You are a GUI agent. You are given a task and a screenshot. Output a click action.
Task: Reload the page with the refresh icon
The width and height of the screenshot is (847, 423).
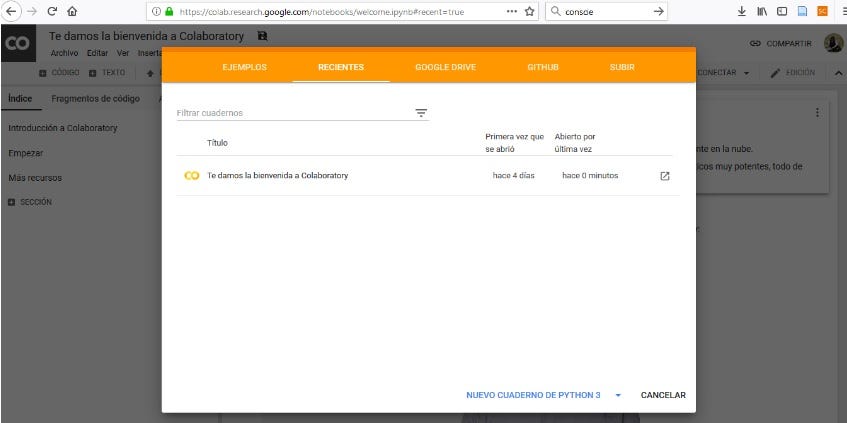(52, 11)
